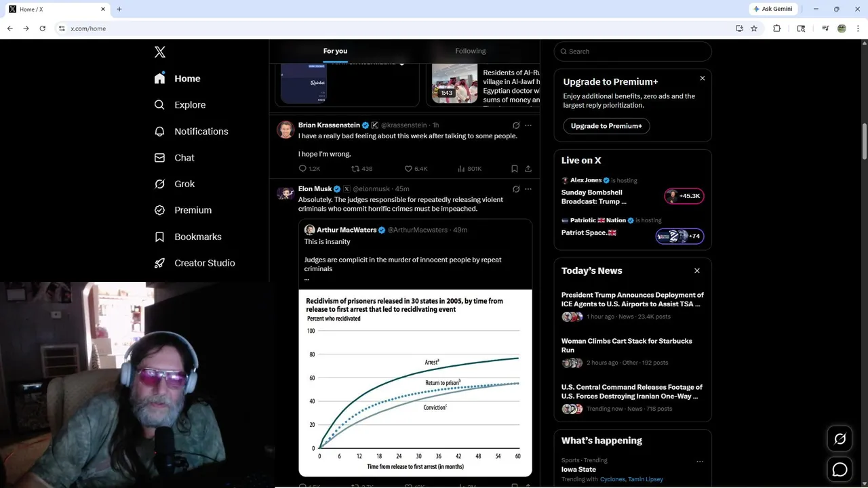View analytics on Brian Krassenstein's post

pos(469,169)
